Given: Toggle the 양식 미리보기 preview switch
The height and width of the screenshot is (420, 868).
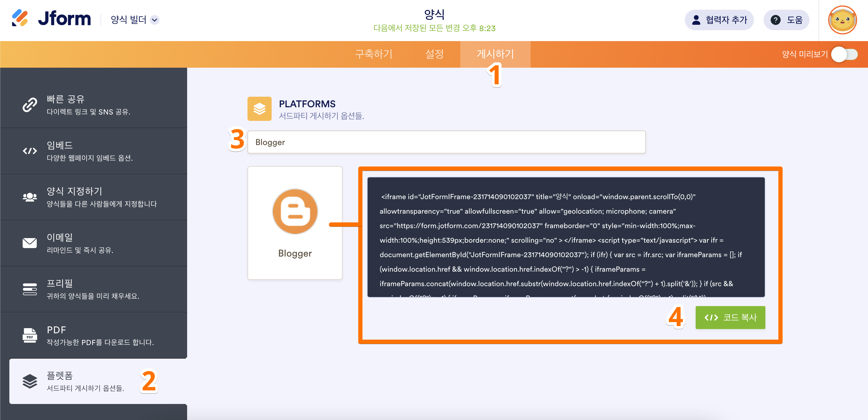Looking at the screenshot, I should pyautogui.click(x=844, y=54).
